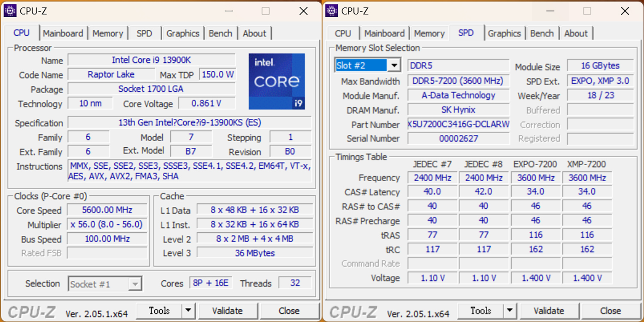644x322 pixels.
Task: Click the SPD Ext. value EXPO, XMP 3.0
Action: coord(600,81)
